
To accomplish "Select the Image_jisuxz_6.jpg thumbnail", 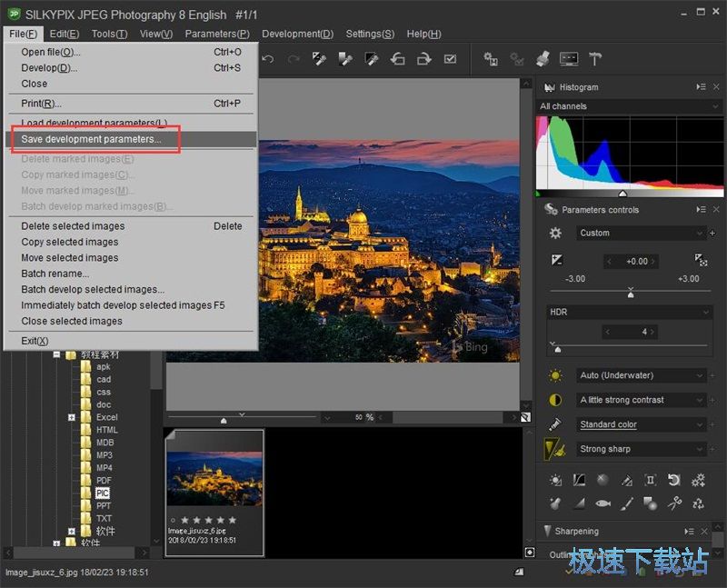I will click(x=214, y=480).
